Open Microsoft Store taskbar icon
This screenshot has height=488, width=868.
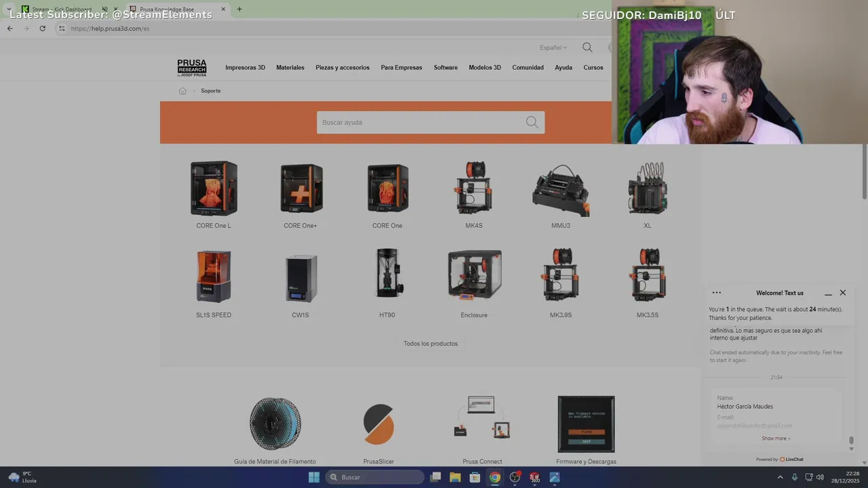475,477
